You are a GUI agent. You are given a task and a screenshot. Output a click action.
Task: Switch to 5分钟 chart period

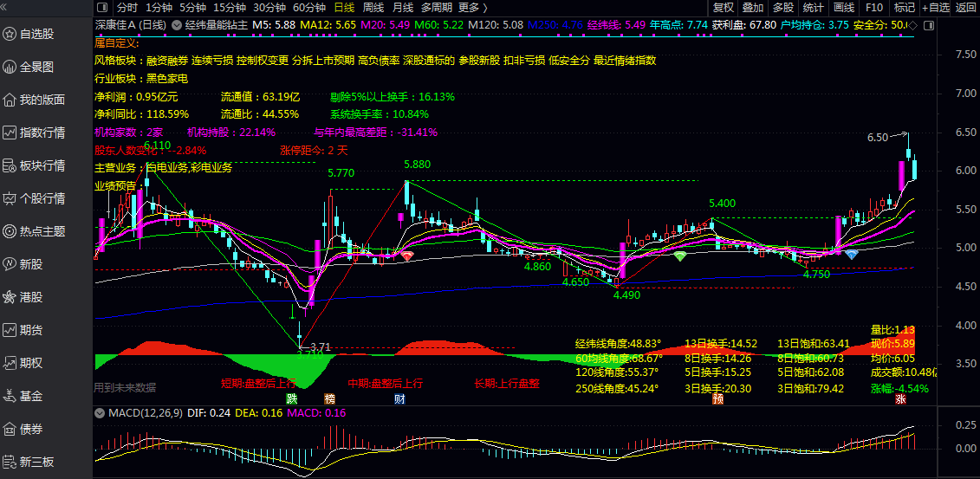point(192,8)
